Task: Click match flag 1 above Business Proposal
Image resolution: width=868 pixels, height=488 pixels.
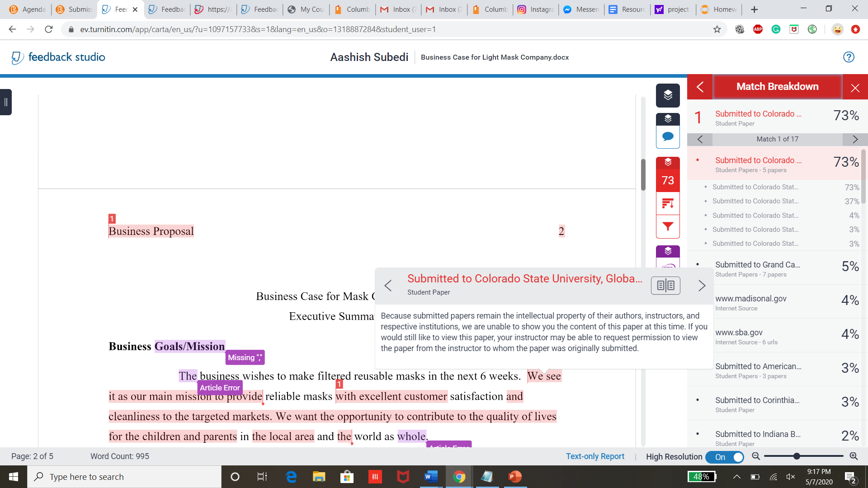Action: (x=112, y=219)
